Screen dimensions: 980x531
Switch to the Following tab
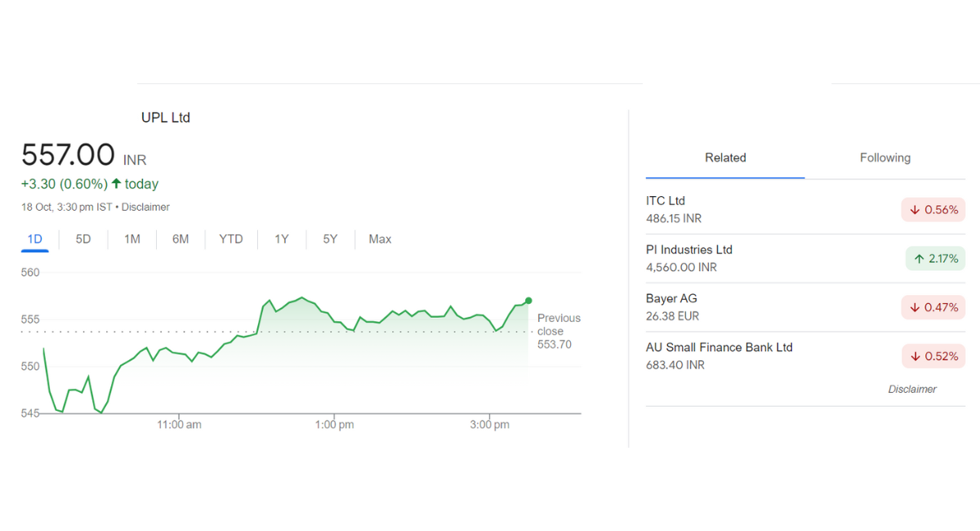(x=885, y=158)
